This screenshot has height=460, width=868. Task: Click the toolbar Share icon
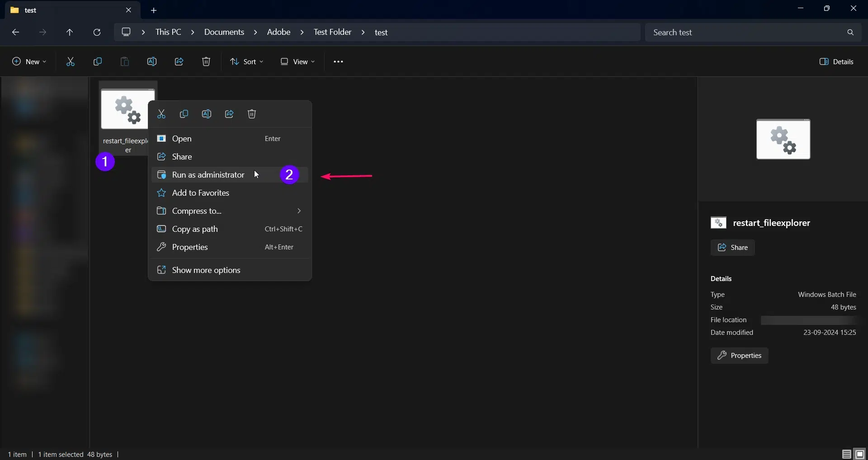pyautogui.click(x=179, y=61)
